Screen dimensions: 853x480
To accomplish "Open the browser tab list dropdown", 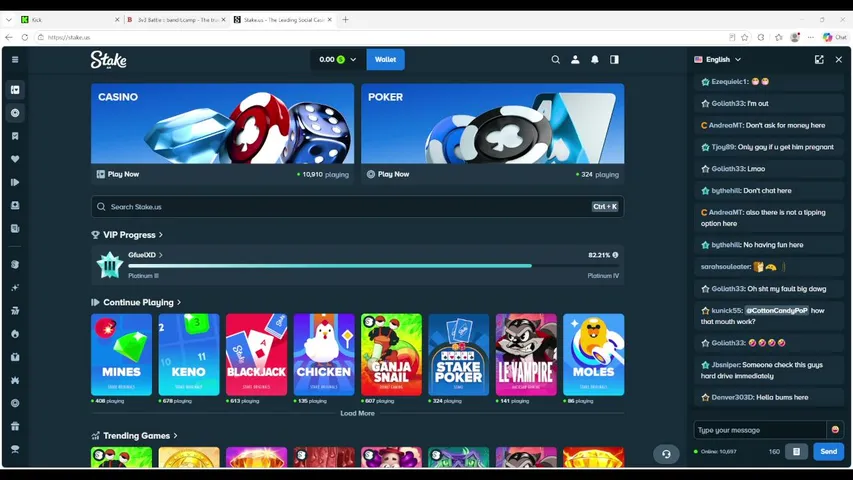I will pos(9,20).
